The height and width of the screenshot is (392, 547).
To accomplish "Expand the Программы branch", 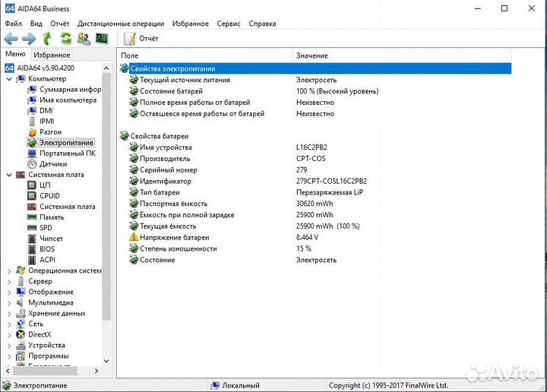I will (x=9, y=356).
